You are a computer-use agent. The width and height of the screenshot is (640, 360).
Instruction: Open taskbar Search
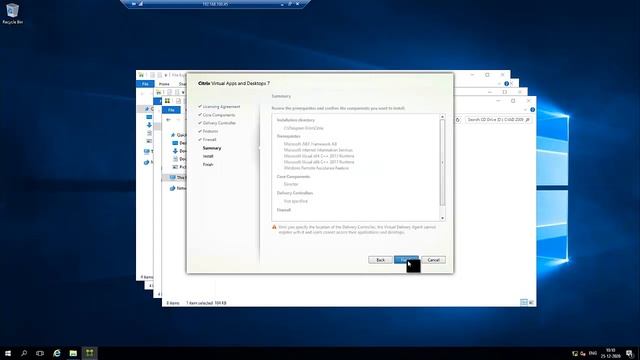24,353
